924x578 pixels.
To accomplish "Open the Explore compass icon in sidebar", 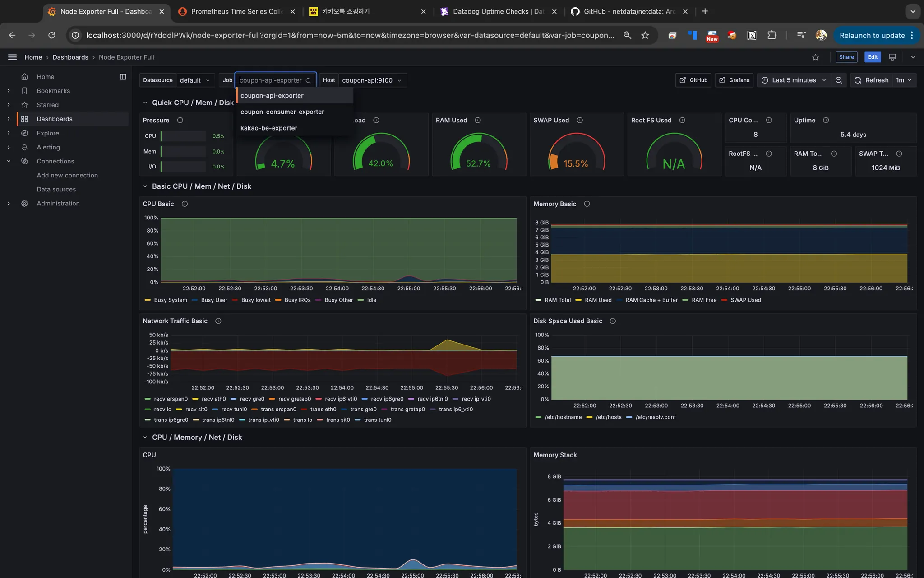I will (25, 133).
